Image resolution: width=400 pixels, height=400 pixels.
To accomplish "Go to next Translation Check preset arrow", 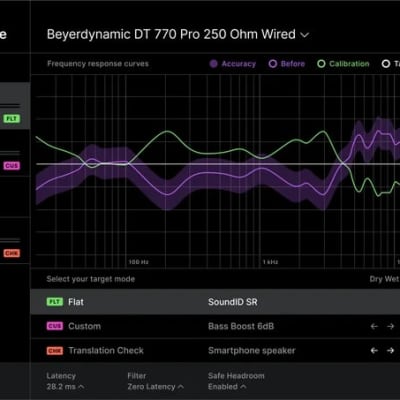I will coord(390,350).
